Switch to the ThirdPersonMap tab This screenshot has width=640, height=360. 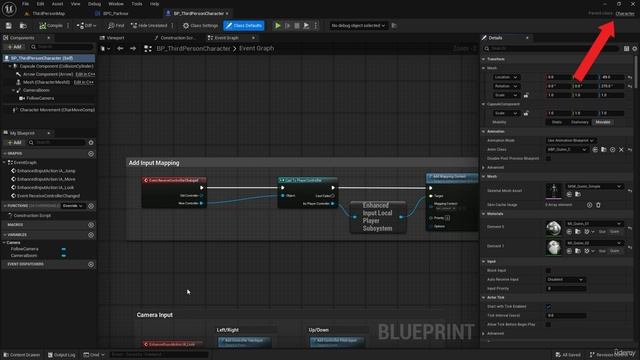pos(48,13)
